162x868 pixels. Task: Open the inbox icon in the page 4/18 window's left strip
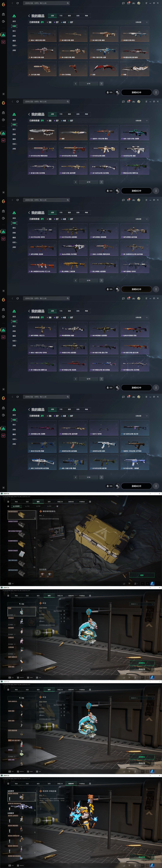[3, 113]
